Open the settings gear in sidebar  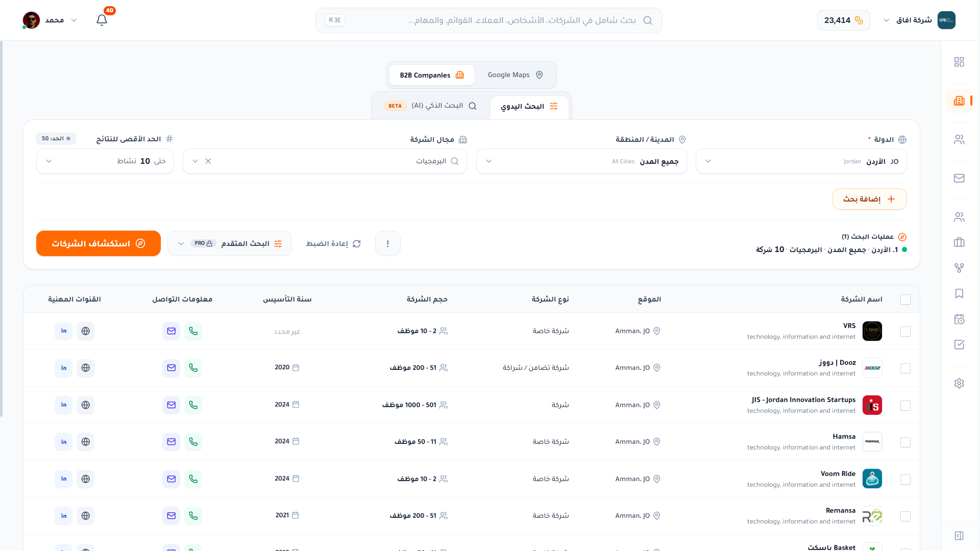click(959, 383)
